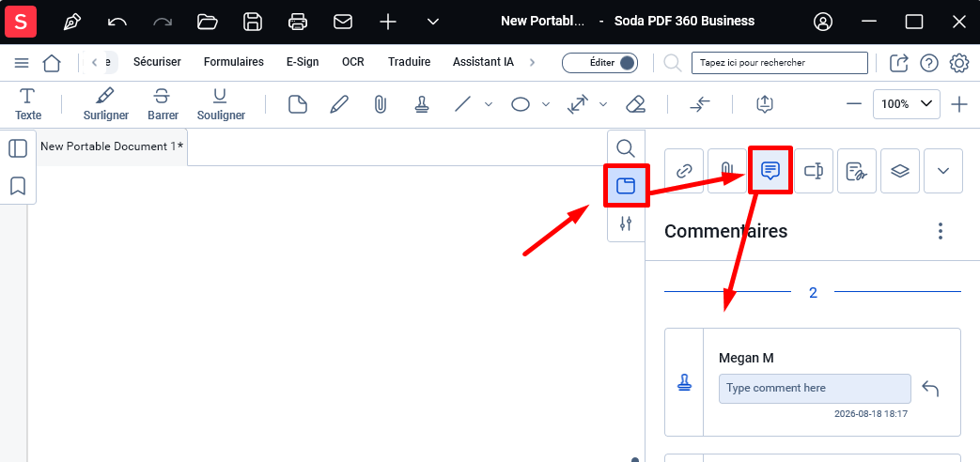Image resolution: width=980 pixels, height=462 pixels.
Task: Expand the line tool options dropdown
Action: coord(489,104)
